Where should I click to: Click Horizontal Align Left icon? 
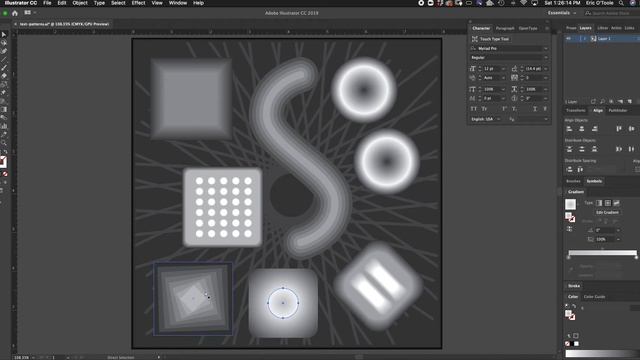(x=569, y=129)
